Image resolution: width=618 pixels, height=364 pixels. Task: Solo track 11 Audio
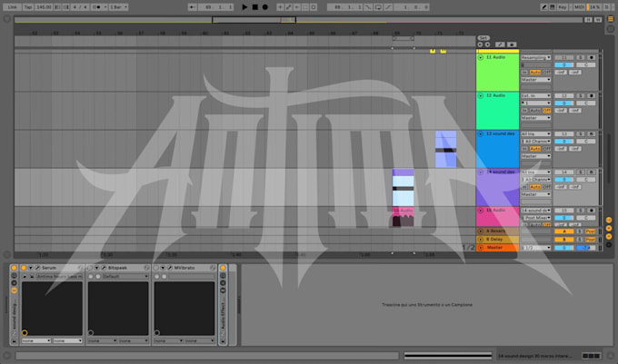click(580, 57)
